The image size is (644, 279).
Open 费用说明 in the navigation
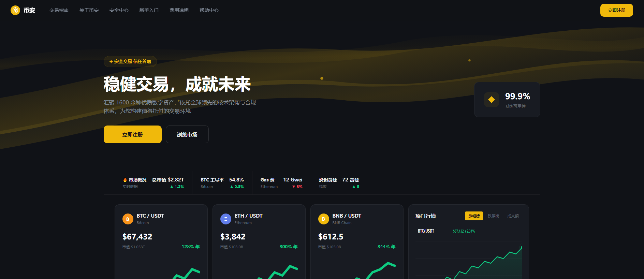(179, 10)
